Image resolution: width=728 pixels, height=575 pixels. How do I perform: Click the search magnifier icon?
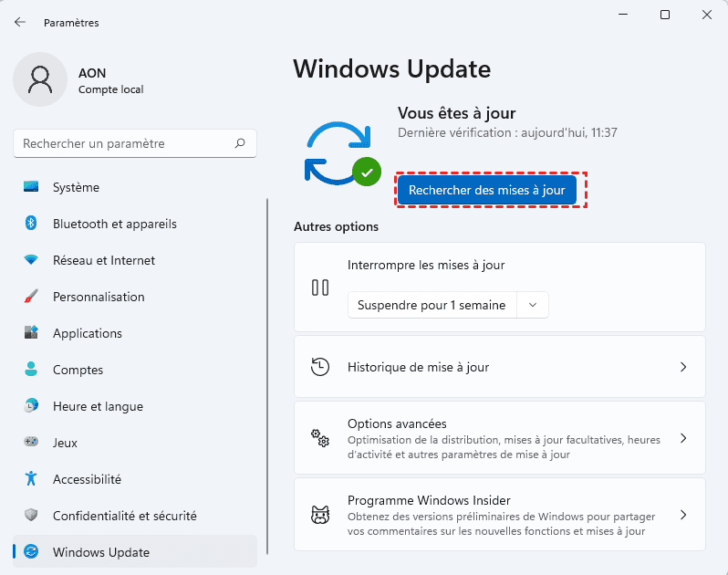pos(240,143)
